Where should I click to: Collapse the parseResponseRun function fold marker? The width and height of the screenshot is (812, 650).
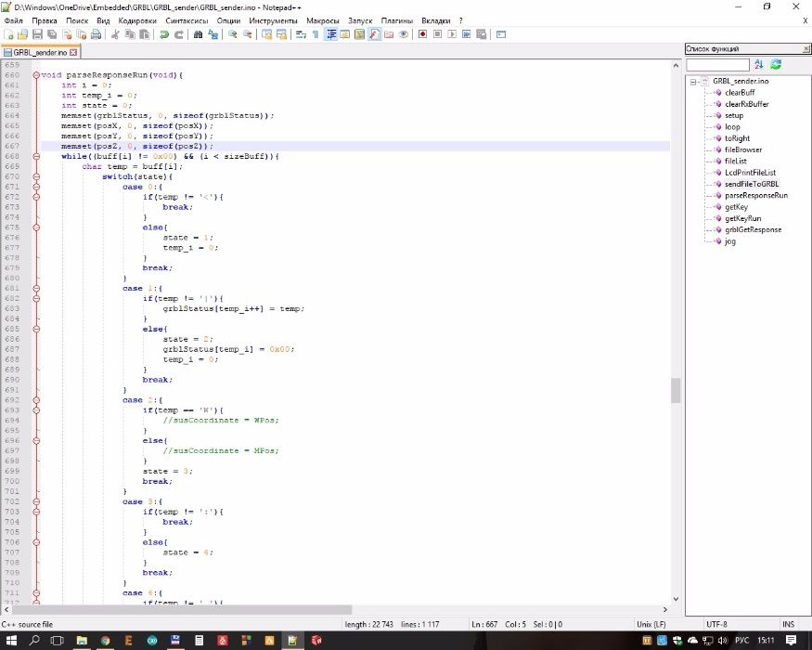(x=36, y=75)
